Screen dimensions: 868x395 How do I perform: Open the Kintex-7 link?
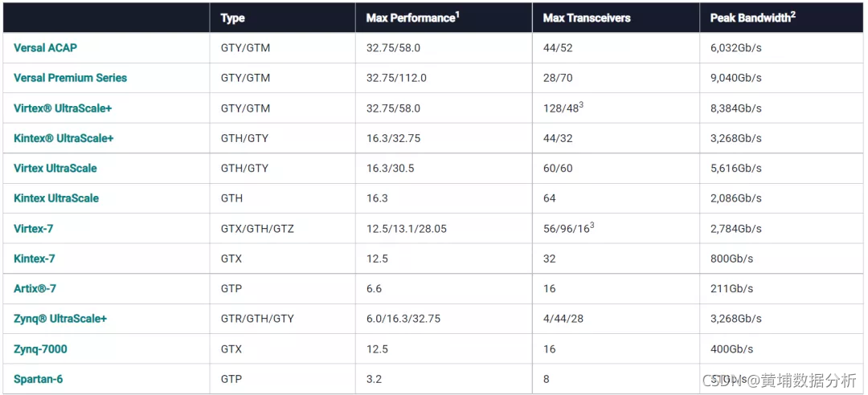point(35,259)
